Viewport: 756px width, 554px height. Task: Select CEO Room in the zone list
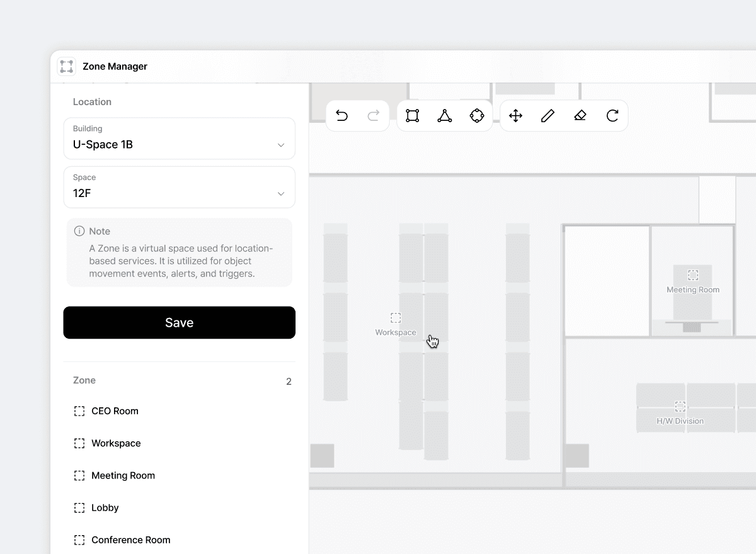pos(115,411)
